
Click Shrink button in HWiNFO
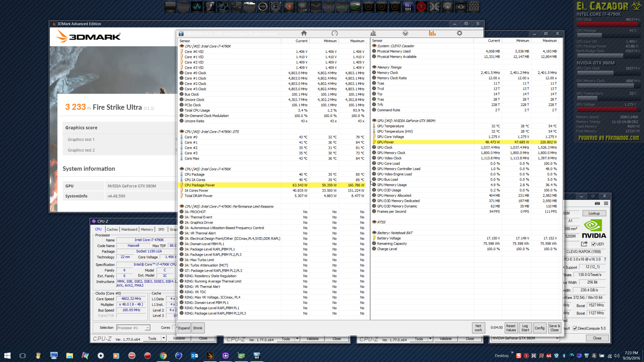pos(198,328)
